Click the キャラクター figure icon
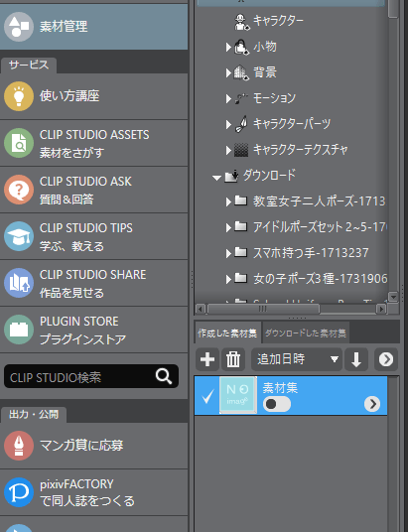The width and height of the screenshot is (408, 532). 242,22
